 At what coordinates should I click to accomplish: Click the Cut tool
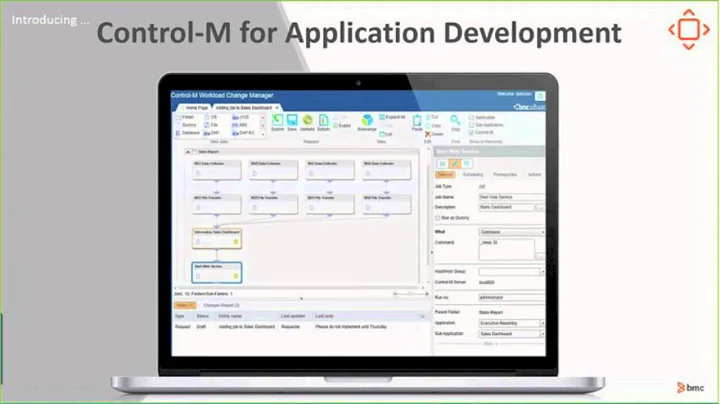pyautogui.click(x=432, y=118)
